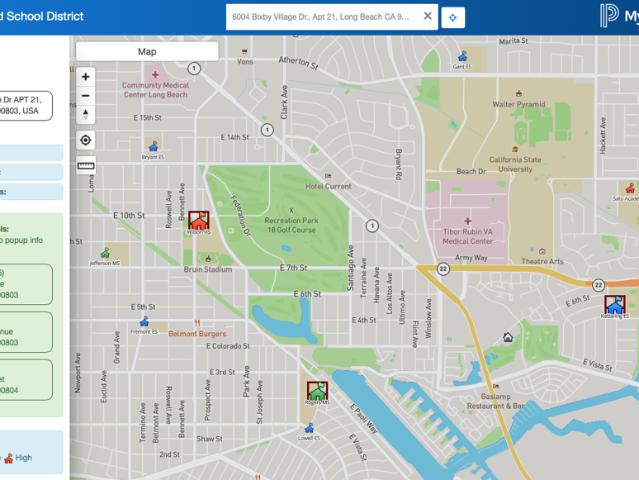
Task: Select the Wilson HS school marker
Action: pos(199,220)
